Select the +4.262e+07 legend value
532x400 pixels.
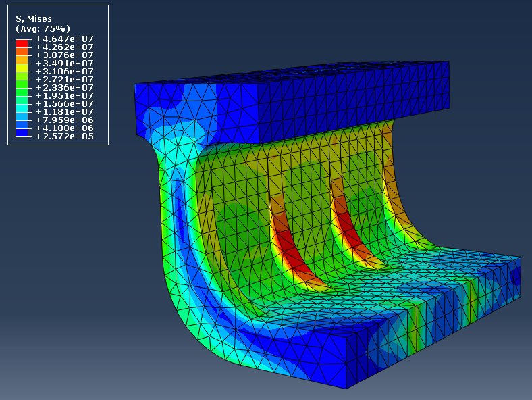[64, 47]
